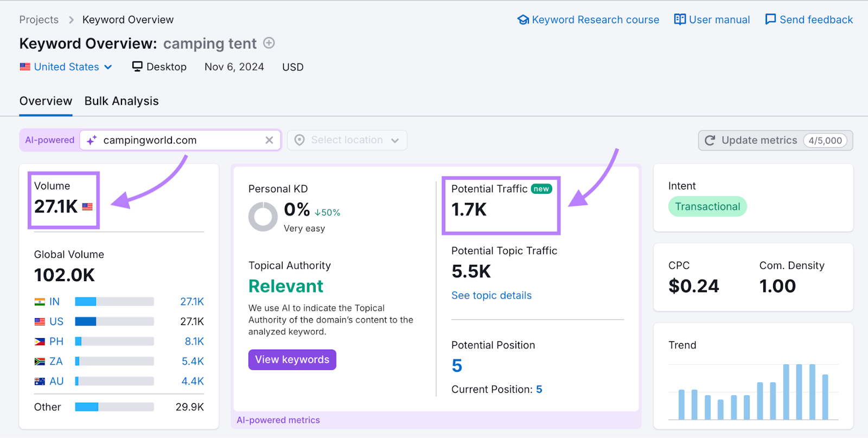Click the breadcrumb chevron after Projects

71,20
